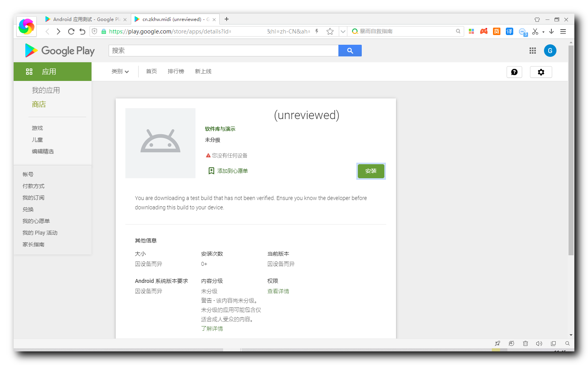Close the cn.zkhw.midi tab

tap(214, 19)
